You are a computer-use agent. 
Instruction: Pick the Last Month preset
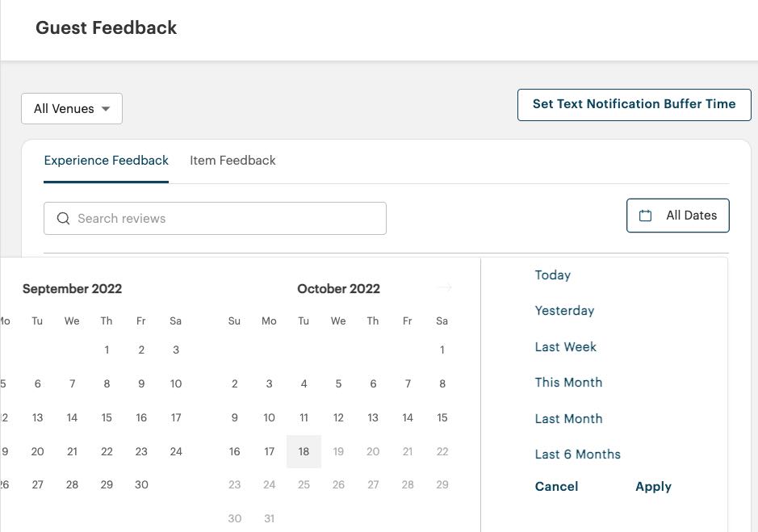[x=568, y=419]
